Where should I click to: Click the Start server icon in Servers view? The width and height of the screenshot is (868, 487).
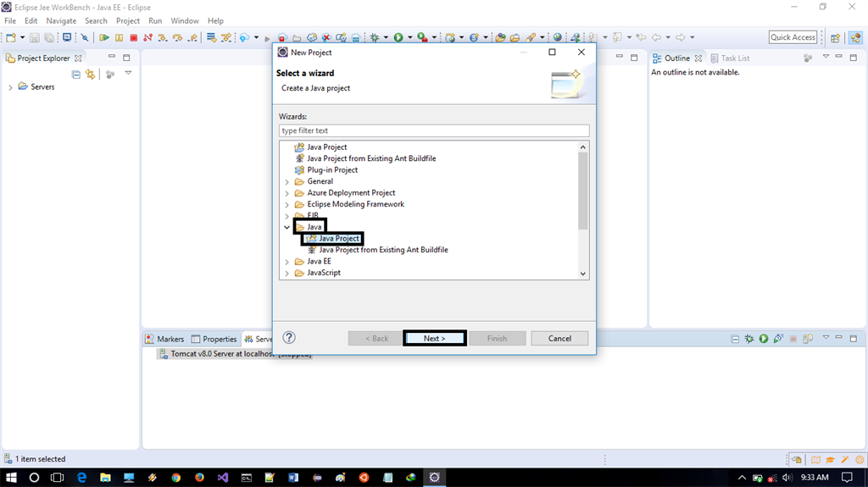tap(764, 338)
